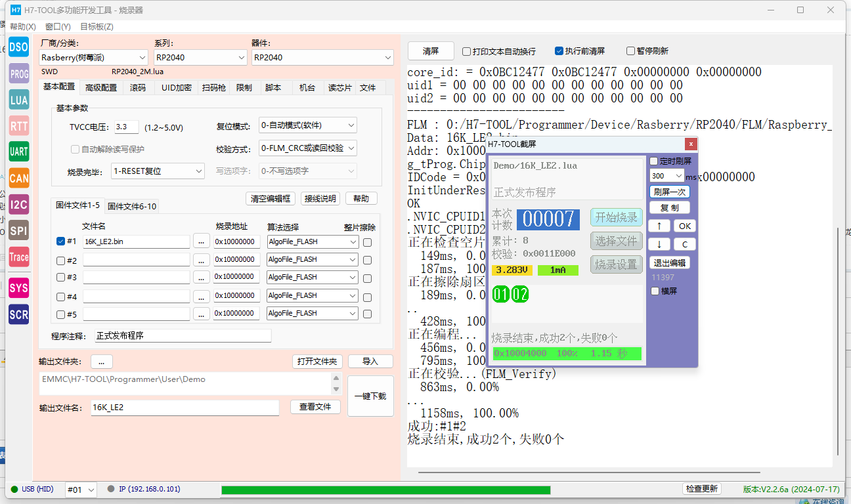Open the 300 ms interval dropdown

(x=666, y=176)
